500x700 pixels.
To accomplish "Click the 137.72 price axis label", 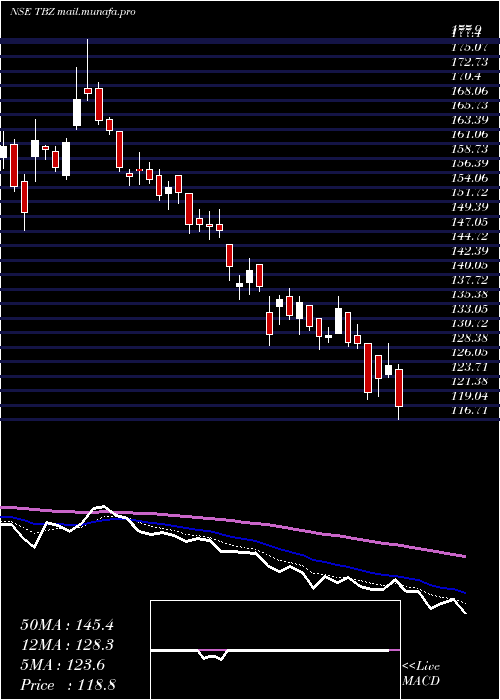I will 470,279.
